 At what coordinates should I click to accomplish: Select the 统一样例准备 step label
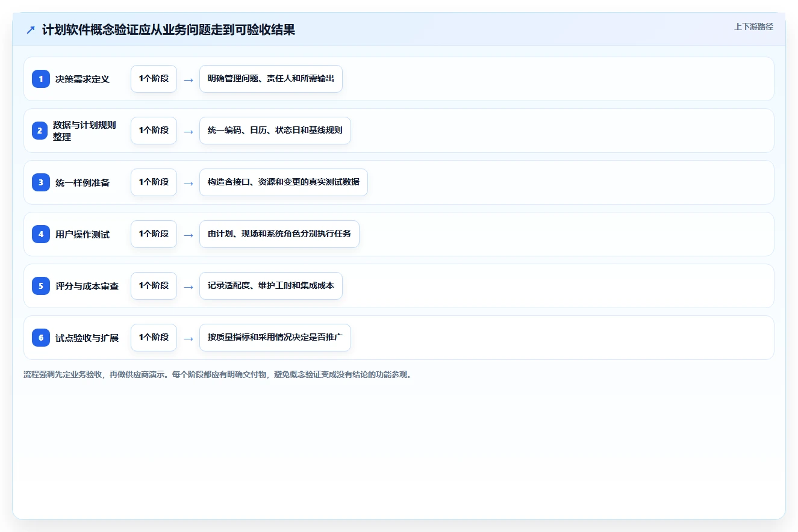[83, 182]
